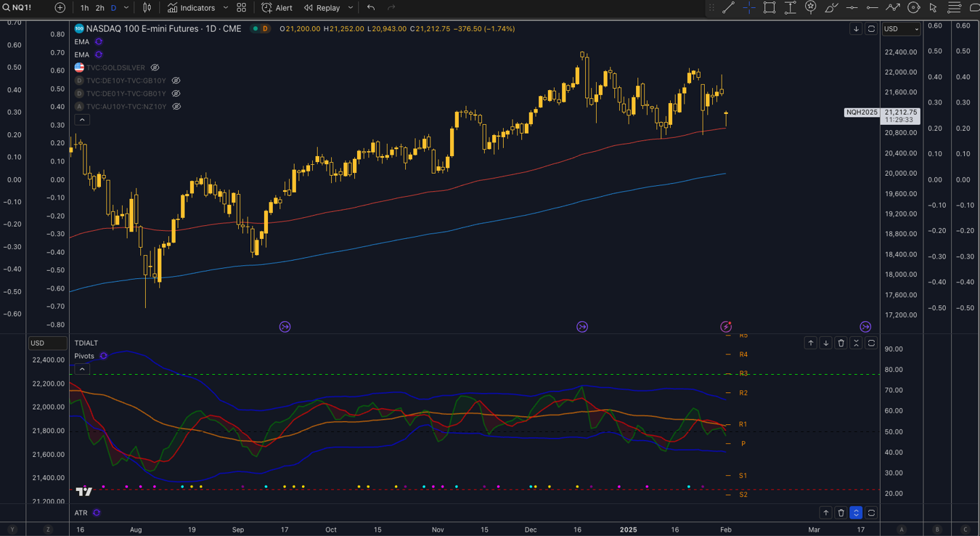
Task: Create an Alert from the toolbar
Action: 277,8
